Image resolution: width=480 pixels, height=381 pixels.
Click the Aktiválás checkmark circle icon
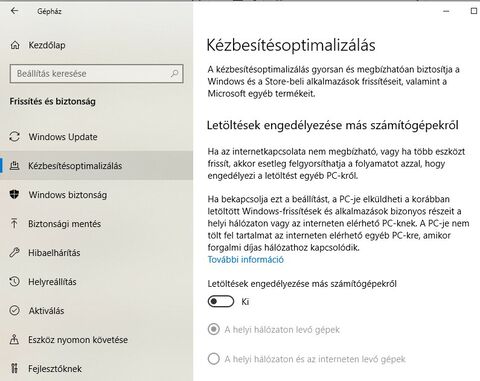point(14,310)
